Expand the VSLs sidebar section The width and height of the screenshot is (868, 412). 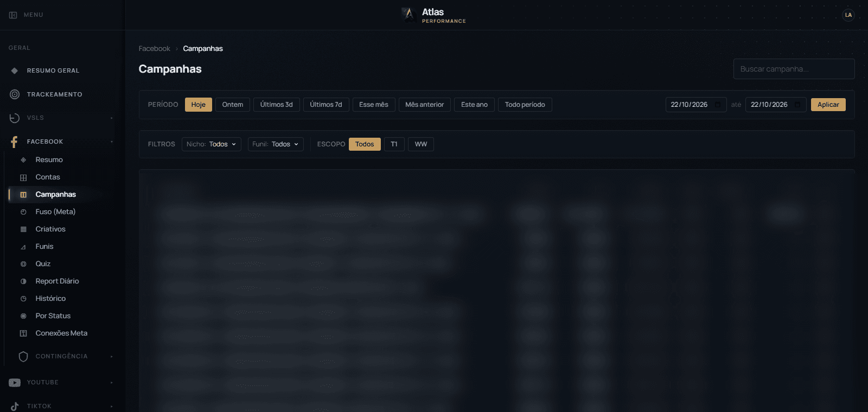[x=112, y=118]
